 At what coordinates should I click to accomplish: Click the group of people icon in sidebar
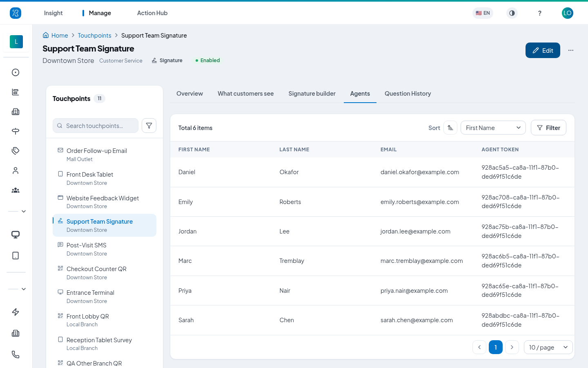(x=16, y=190)
